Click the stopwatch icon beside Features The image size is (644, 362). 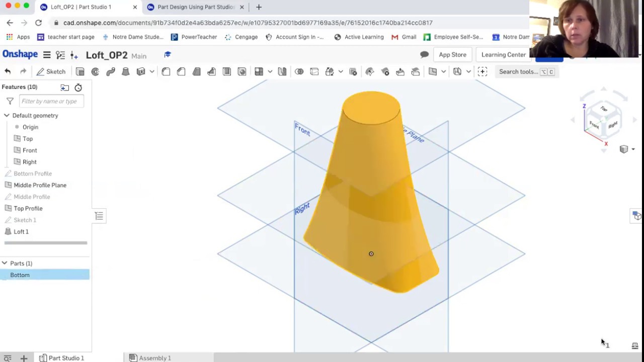[x=78, y=87]
